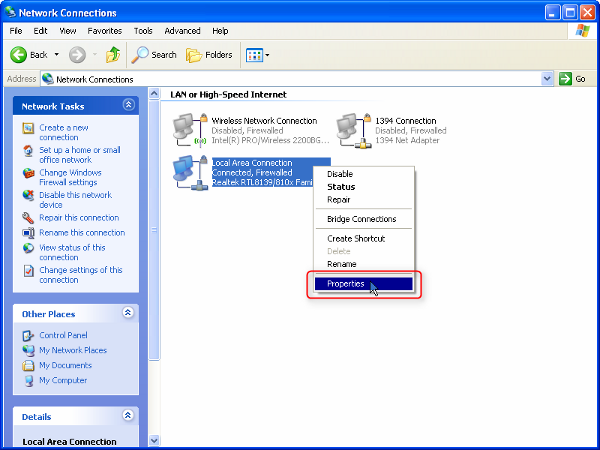Open the Tools menu
This screenshot has height=450, width=600.
click(143, 31)
